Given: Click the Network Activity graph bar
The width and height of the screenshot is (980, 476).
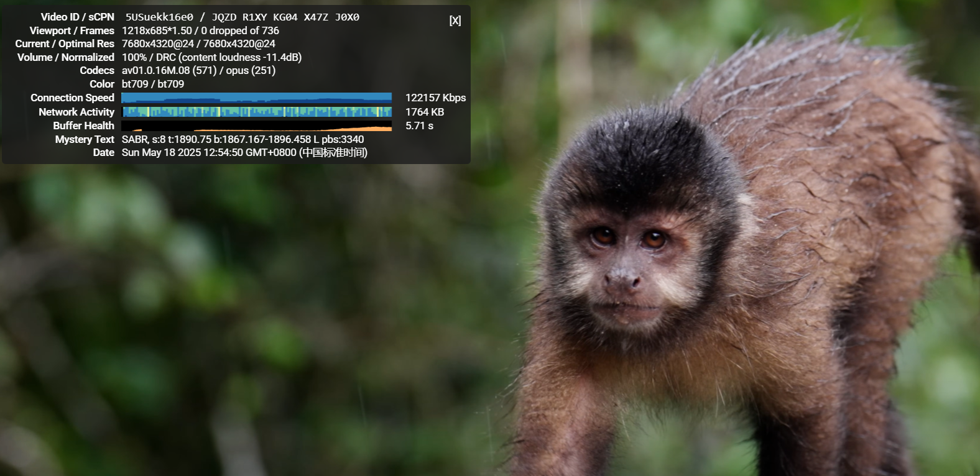Looking at the screenshot, I should click(256, 112).
